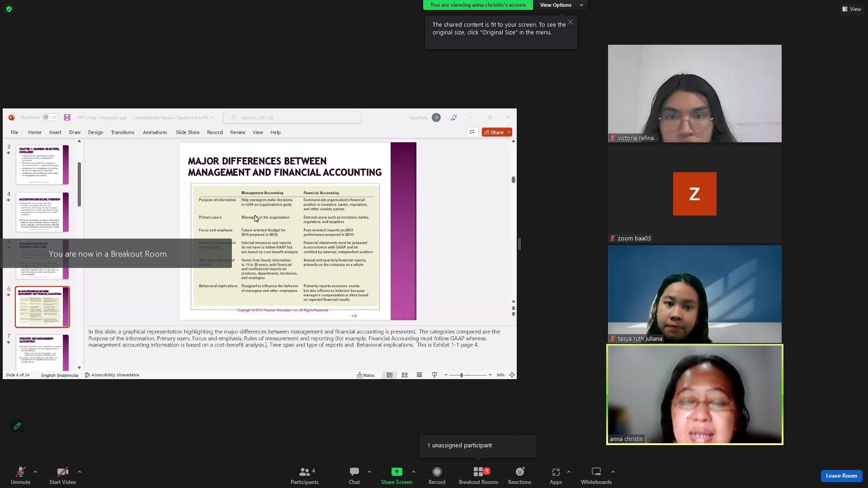
Task: Switch to the Transitions tab
Action: pos(123,132)
